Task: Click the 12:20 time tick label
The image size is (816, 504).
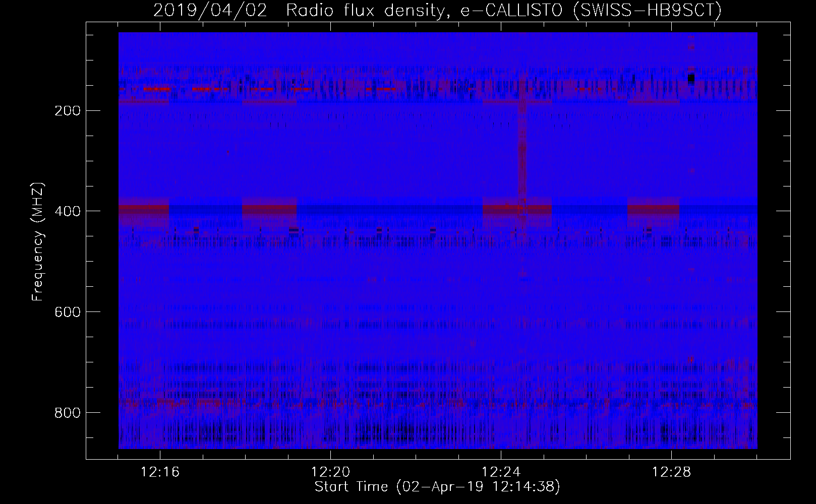Action: [x=331, y=472]
